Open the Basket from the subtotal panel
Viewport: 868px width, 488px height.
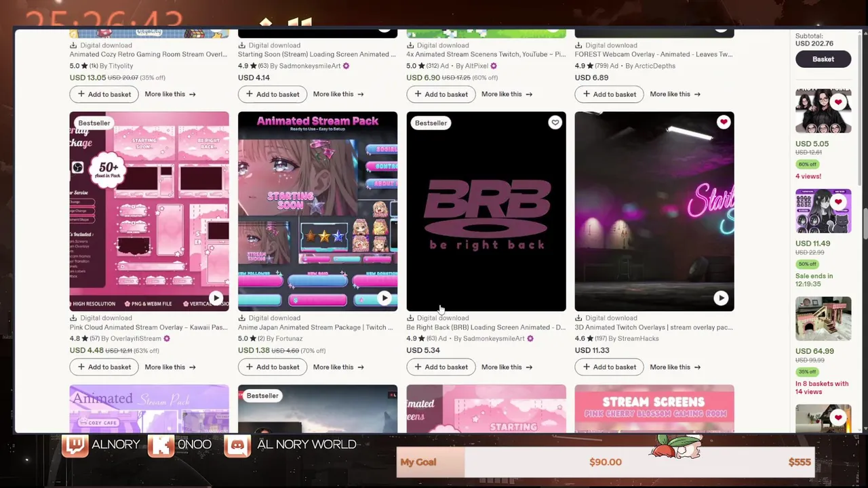coord(823,59)
